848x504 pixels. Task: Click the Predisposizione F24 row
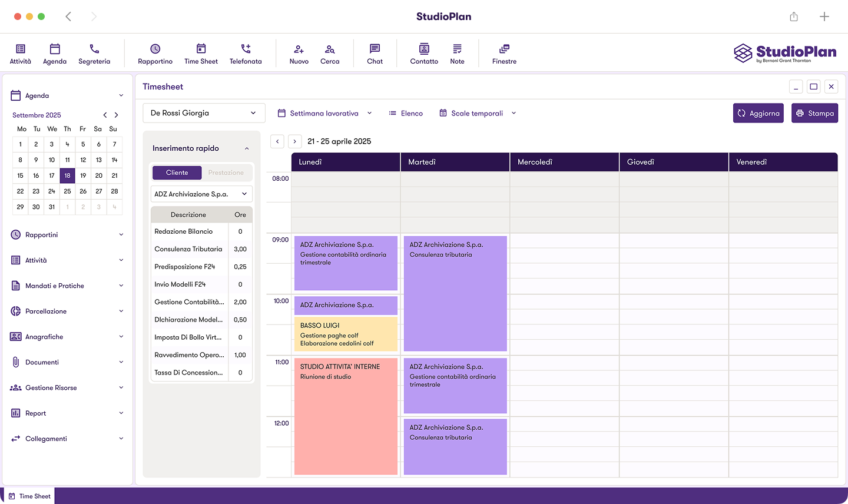pyautogui.click(x=201, y=267)
